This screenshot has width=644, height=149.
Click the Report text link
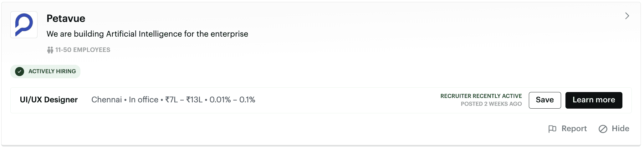[574, 129]
